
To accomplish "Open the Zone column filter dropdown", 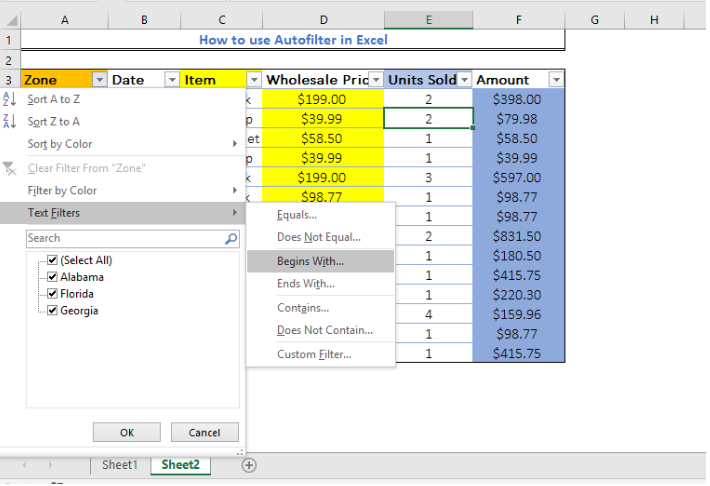I will point(100,80).
